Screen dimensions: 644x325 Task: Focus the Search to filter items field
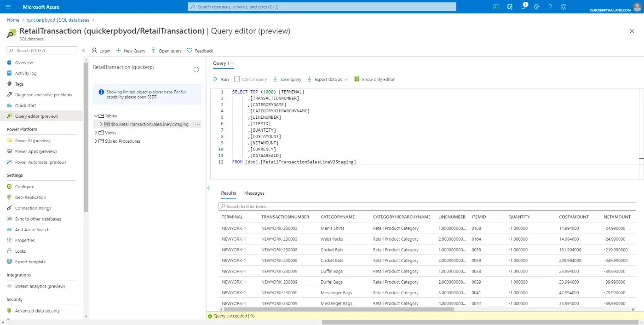tap(427, 207)
